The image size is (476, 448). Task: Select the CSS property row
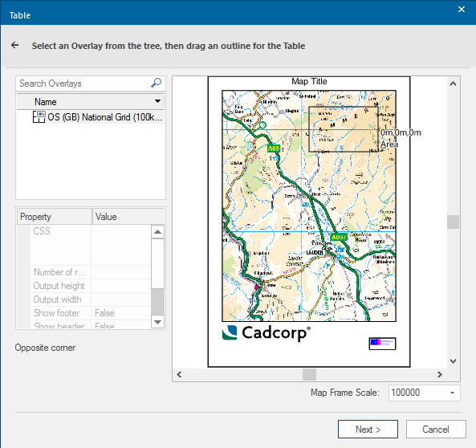click(x=91, y=245)
